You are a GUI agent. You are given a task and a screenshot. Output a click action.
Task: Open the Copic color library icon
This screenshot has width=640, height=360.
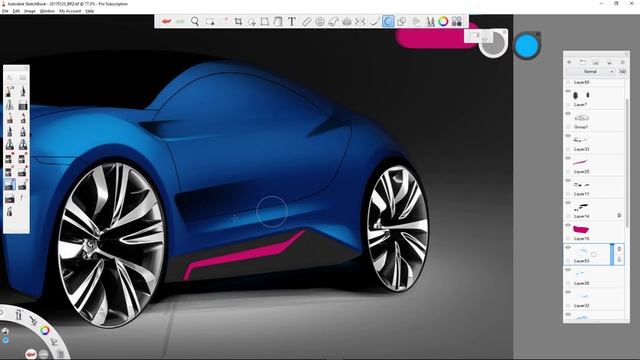[x=457, y=21]
